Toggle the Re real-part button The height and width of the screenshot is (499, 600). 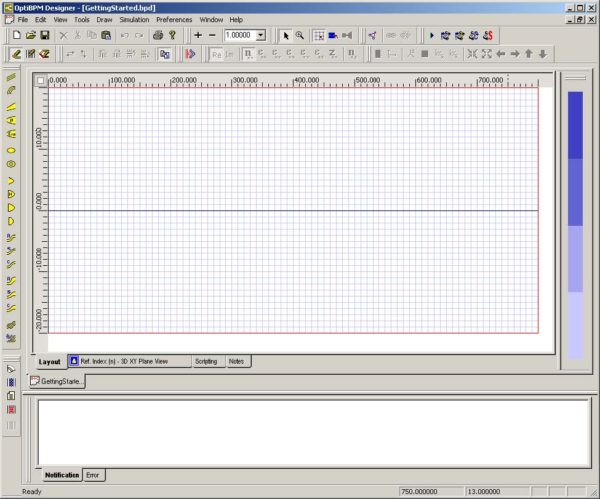pos(217,54)
